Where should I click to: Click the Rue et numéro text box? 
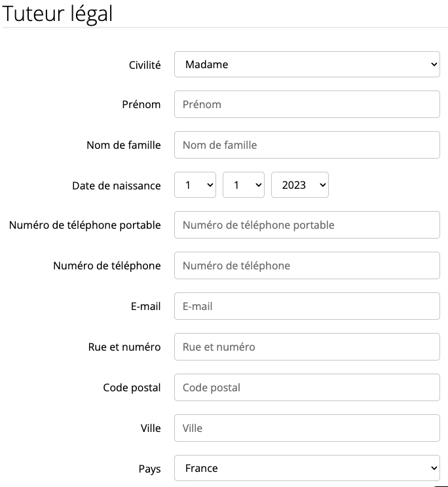tap(307, 347)
